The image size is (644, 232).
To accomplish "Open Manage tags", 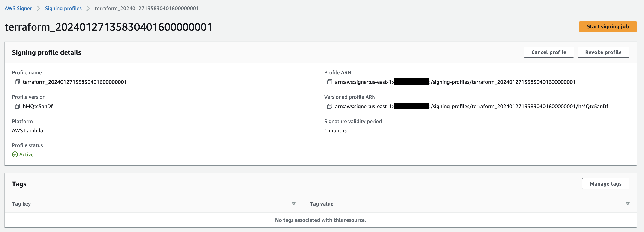I will point(605,184).
